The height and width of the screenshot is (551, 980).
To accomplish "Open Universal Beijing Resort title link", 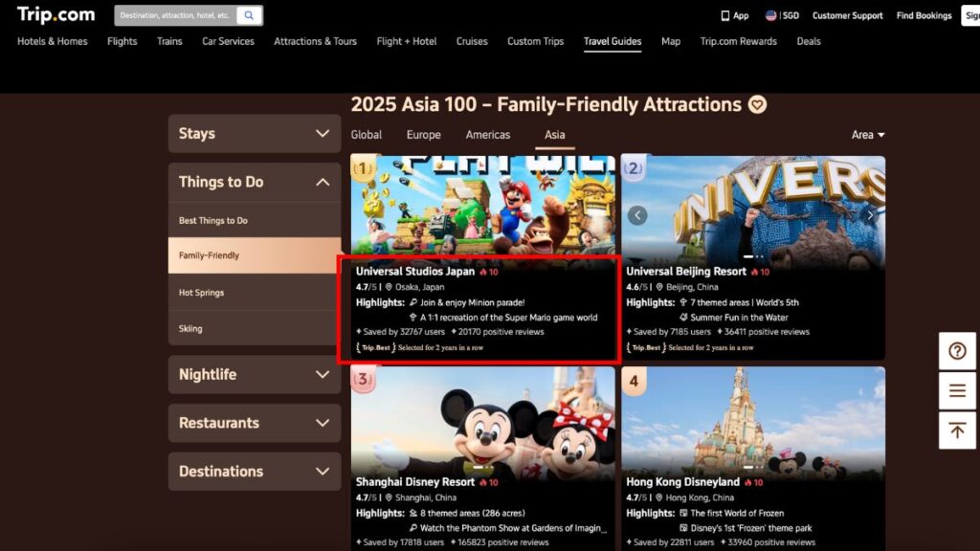I will pyautogui.click(x=685, y=272).
